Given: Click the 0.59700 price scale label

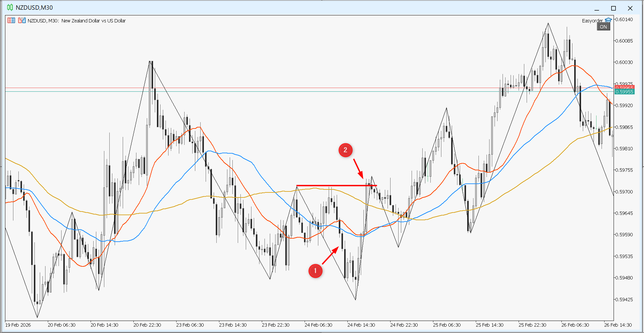Looking at the screenshot, I should (624, 192).
